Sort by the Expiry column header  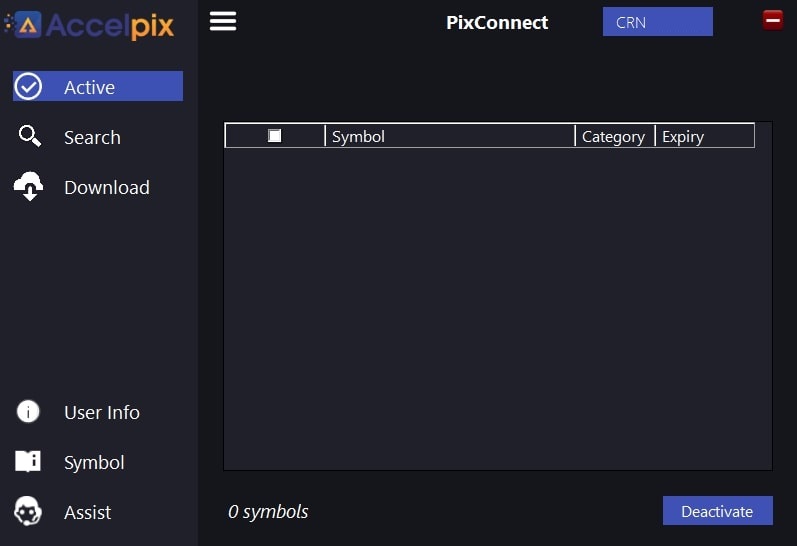[x=705, y=136]
